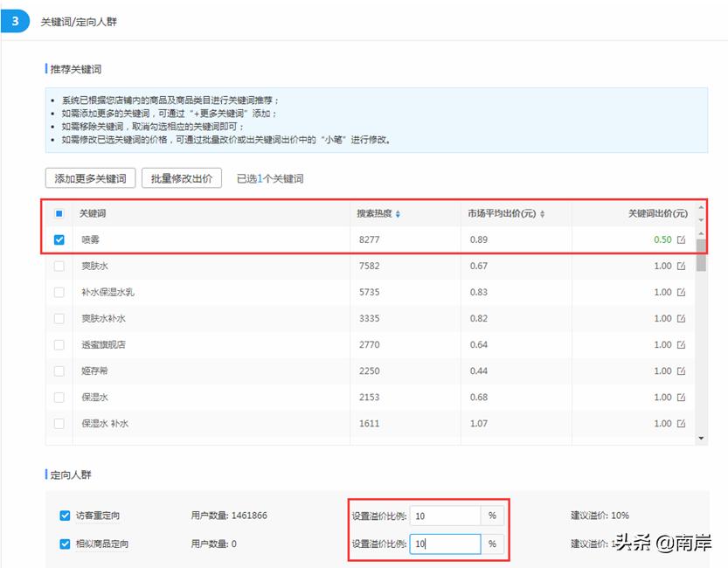Edit bid price pencil for 保湿水 row
This screenshot has height=568, width=728.
tap(681, 398)
